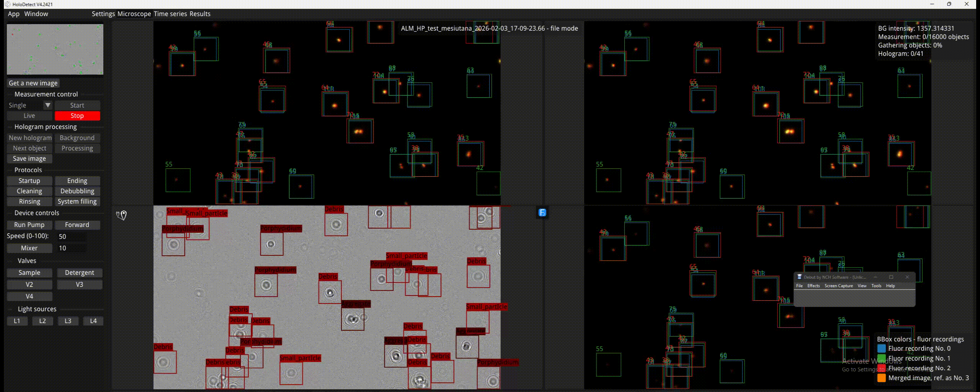Open the App menu
Screen dimensions: 980x392
coord(13,14)
